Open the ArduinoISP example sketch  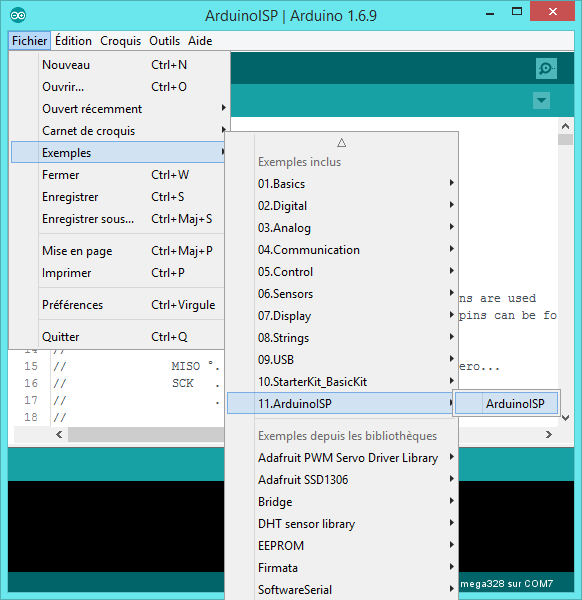tap(507, 403)
